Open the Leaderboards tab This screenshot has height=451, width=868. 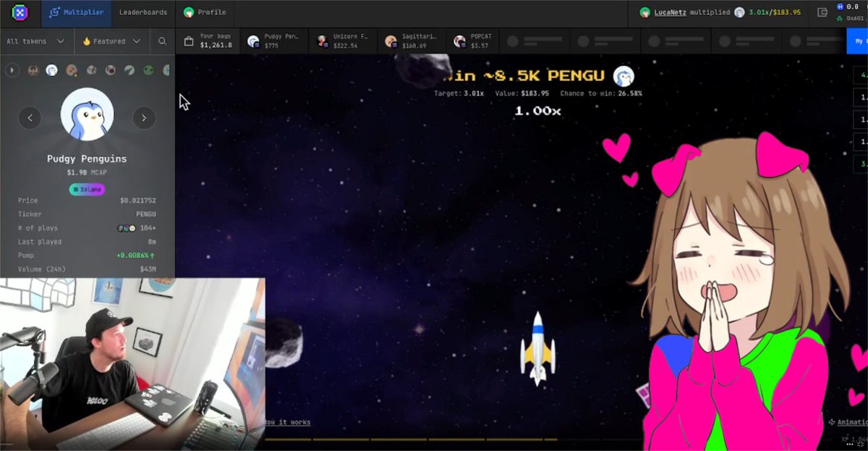[143, 12]
